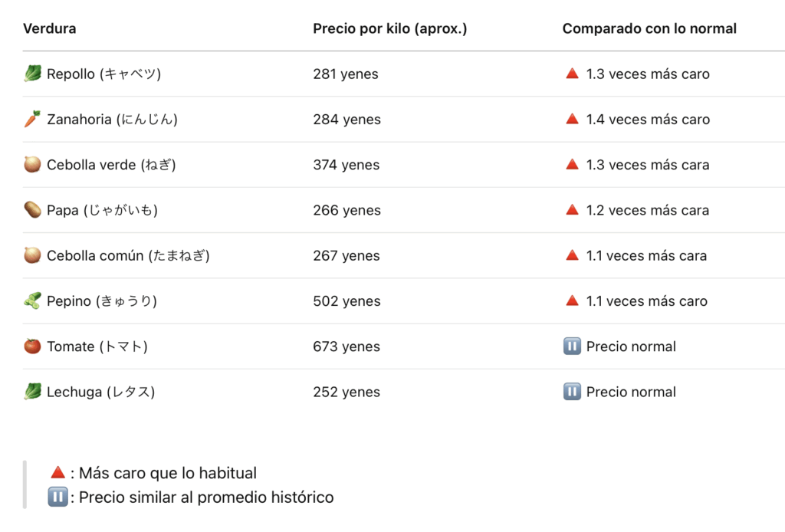Click the onion emoji beside Cebolla verde
785x532 pixels.
[32, 164]
